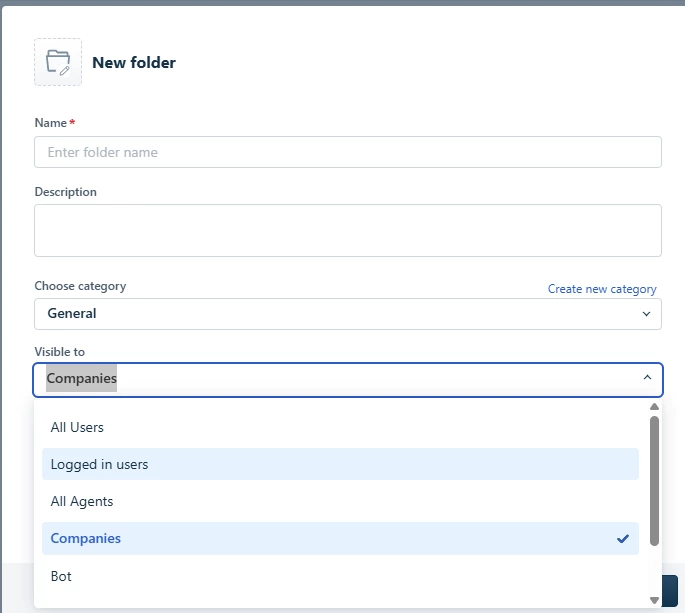
Task: Click the chevron arrow in the General dropdown
Action: click(647, 314)
